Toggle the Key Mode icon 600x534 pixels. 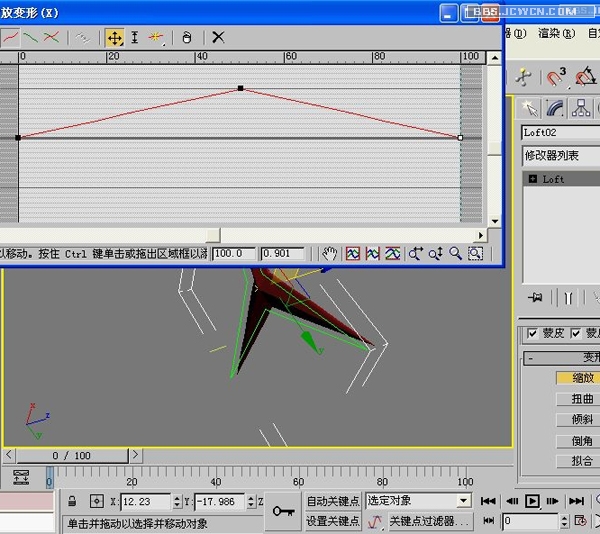(489, 521)
